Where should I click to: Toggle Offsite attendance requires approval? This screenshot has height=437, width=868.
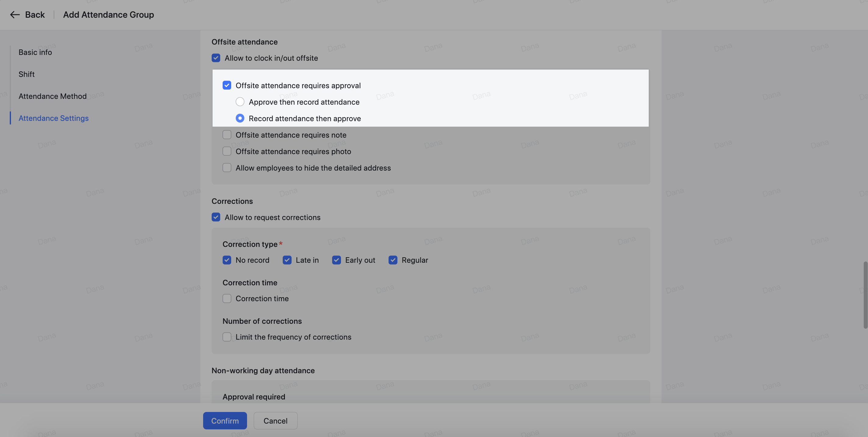click(227, 85)
